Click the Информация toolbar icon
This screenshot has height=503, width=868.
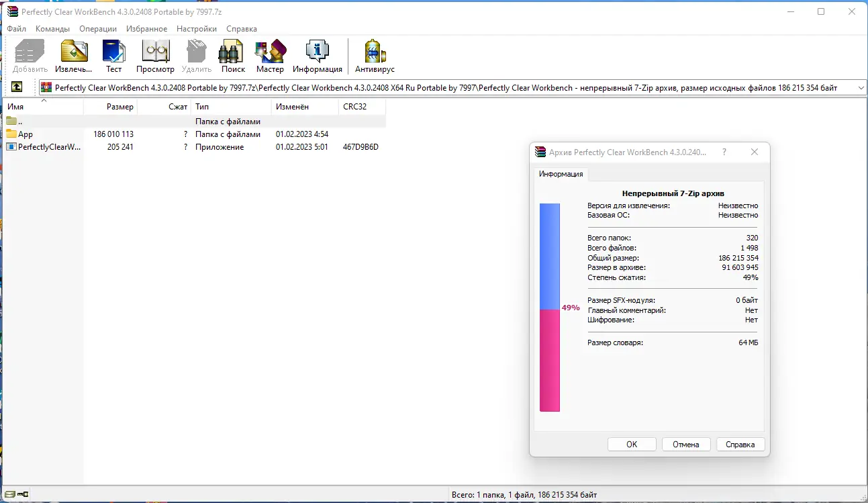point(318,51)
